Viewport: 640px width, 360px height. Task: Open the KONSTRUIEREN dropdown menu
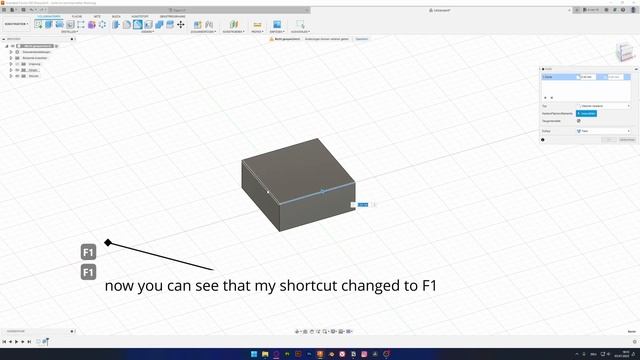pos(233,32)
